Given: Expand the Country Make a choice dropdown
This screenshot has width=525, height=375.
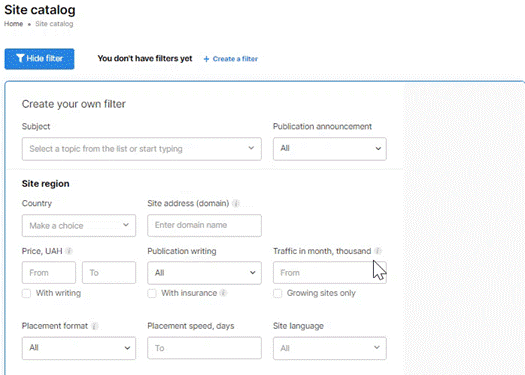Looking at the screenshot, I should click(x=79, y=225).
